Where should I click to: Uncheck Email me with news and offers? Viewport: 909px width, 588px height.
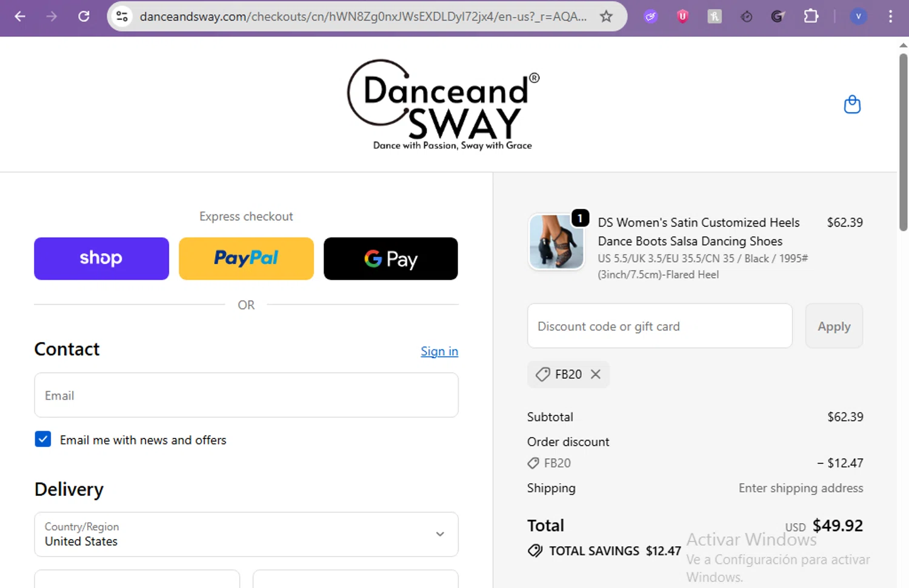coord(43,439)
